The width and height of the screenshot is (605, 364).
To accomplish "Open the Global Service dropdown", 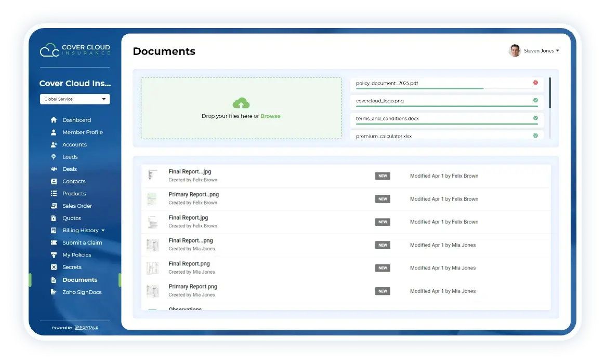I will [74, 99].
